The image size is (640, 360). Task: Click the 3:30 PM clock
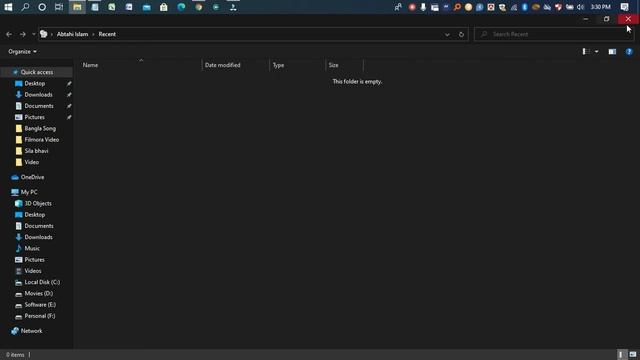coord(600,7)
